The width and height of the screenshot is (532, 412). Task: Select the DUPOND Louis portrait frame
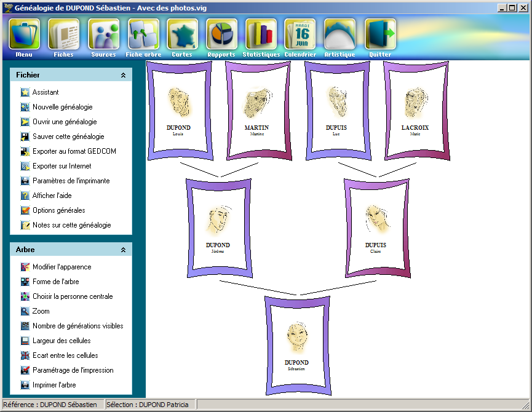click(x=180, y=111)
